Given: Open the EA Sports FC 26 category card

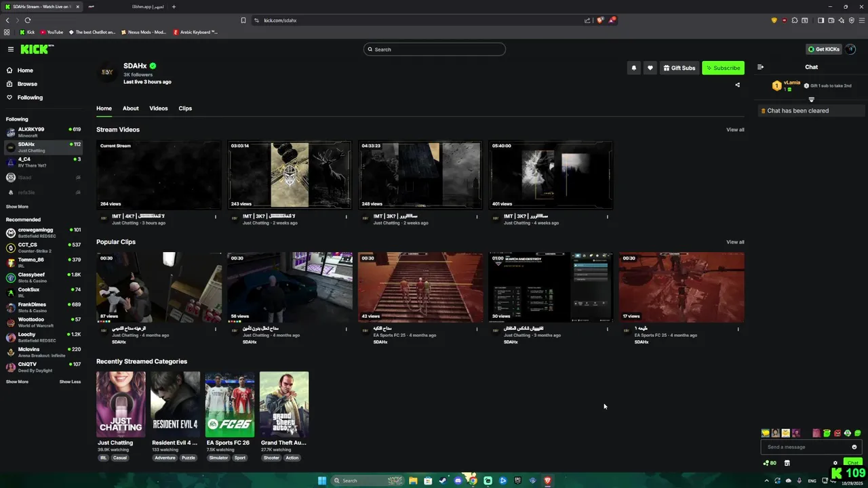Looking at the screenshot, I should coord(230,404).
